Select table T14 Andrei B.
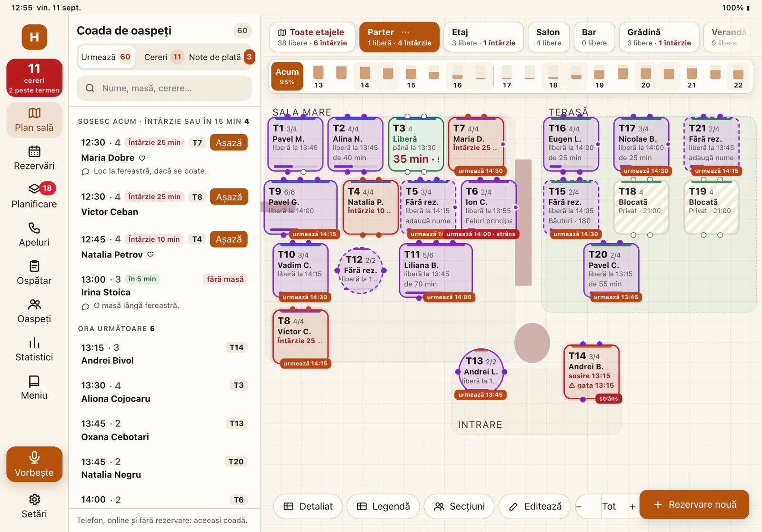Viewport: 762px width, 532px height. point(592,372)
